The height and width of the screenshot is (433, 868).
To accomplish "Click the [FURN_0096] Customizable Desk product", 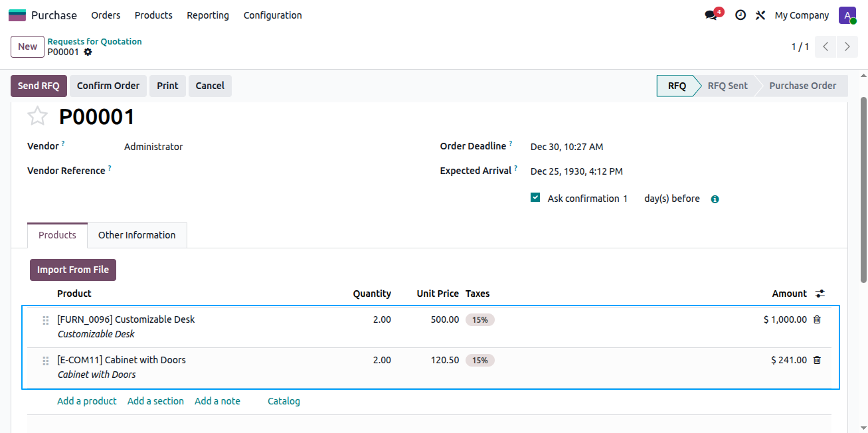I will (x=126, y=319).
